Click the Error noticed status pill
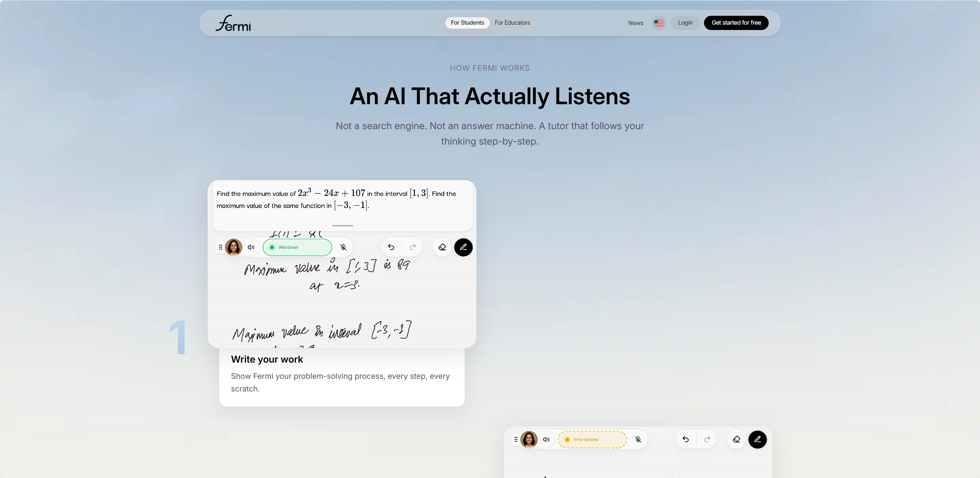The height and width of the screenshot is (478, 980). coord(592,440)
